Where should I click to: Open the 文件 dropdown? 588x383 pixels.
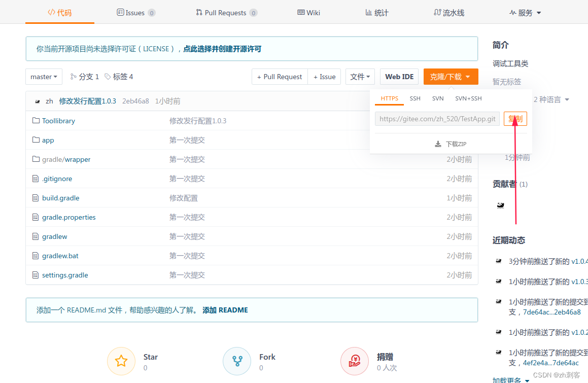click(x=360, y=77)
